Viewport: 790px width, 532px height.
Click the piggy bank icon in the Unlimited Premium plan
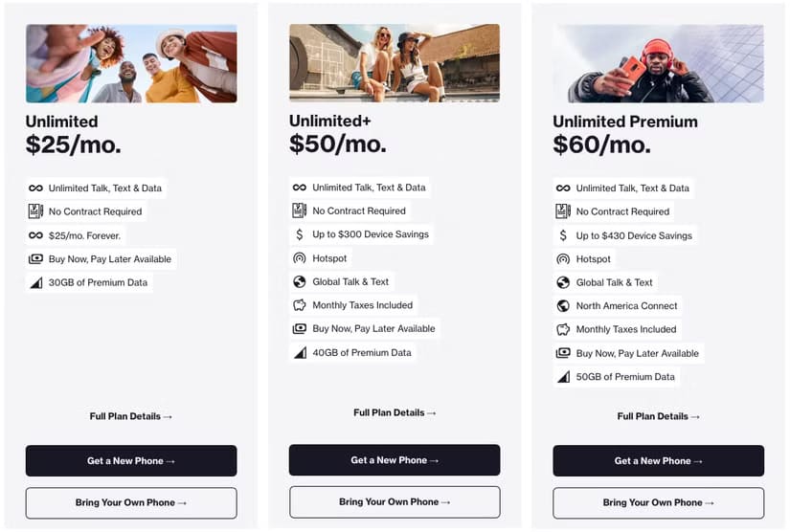(x=563, y=330)
